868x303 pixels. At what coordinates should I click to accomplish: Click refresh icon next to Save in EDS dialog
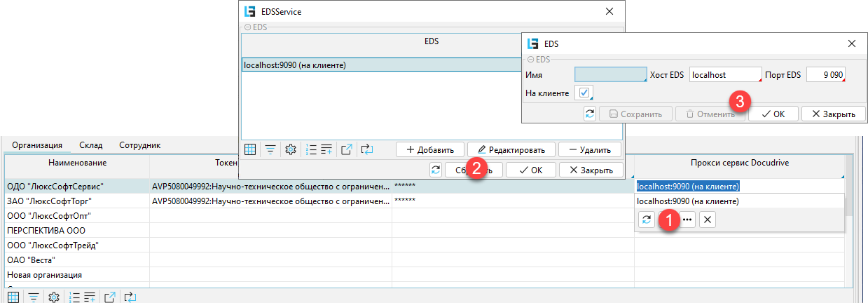(590, 114)
